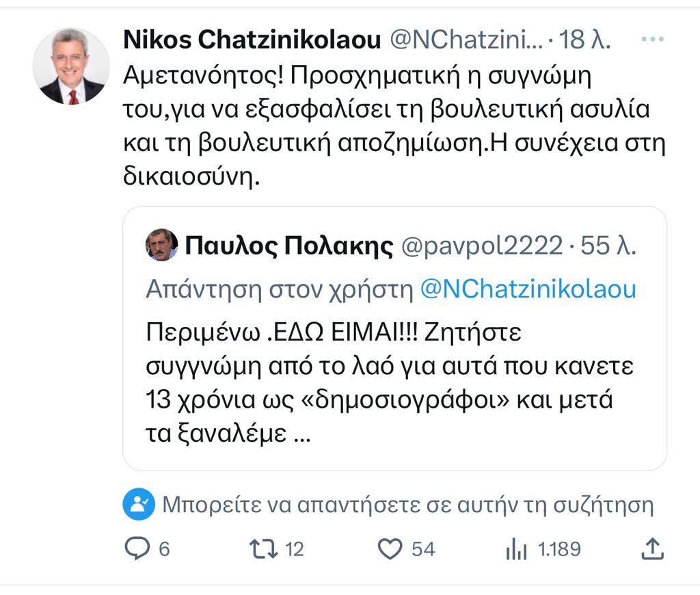The image size is (700, 595).
Task: Open Nikos Chatzinikolaou's profile picture
Action: click(x=71, y=66)
